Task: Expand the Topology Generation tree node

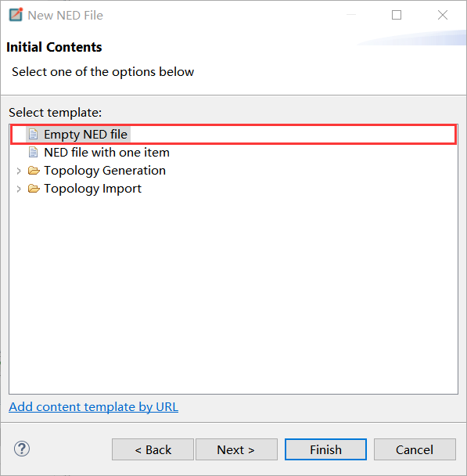Action: [19, 171]
